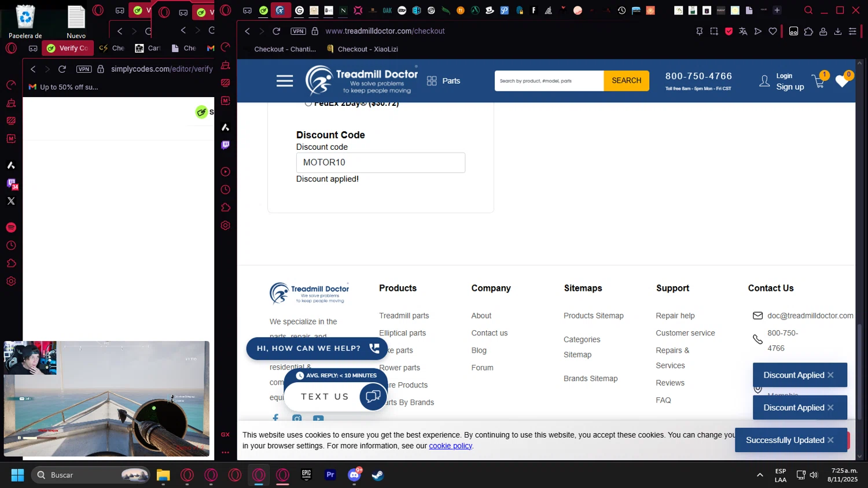Launch Premiere Pro from the taskbar
The image size is (868, 488).
(x=330, y=475)
